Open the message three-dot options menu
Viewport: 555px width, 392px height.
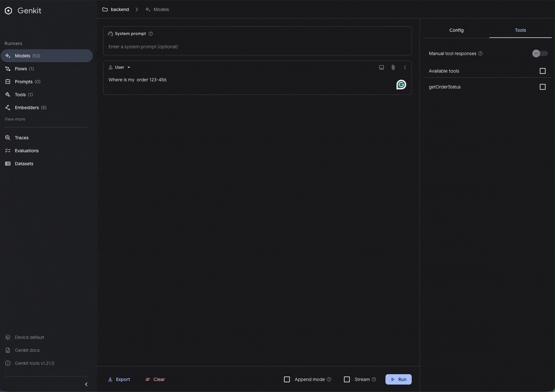(x=405, y=67)
